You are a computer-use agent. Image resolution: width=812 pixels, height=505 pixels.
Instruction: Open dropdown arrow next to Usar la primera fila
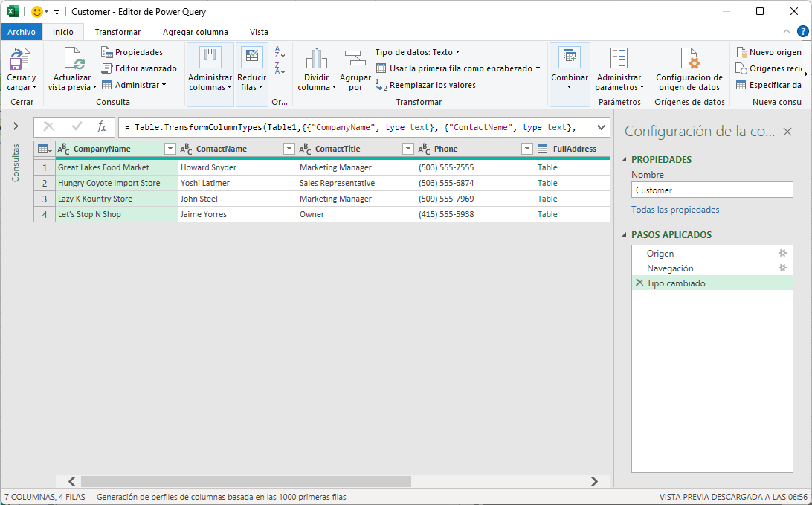coord(538,68)
